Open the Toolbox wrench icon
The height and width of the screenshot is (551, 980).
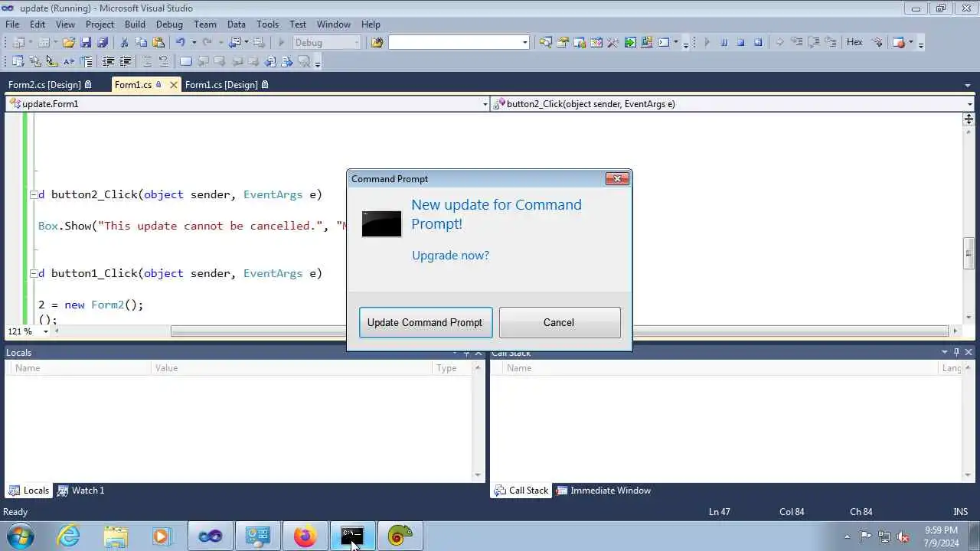click(612, 42)
